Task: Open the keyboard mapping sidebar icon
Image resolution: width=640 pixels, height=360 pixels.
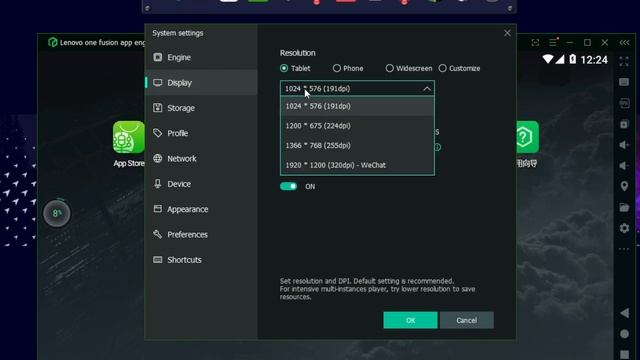Action: [x=624, y=82]
